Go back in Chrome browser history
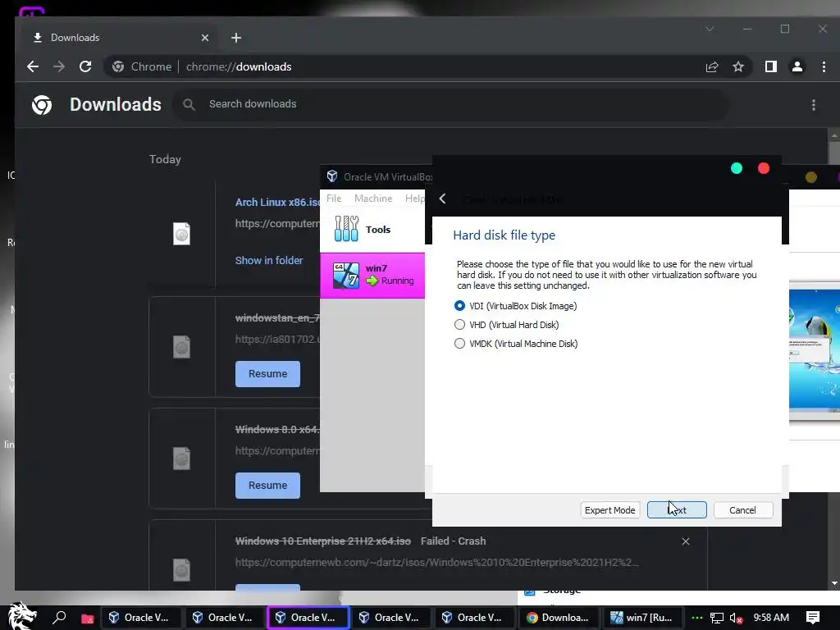This screenshot has height=630, width=840. (33, 66)
